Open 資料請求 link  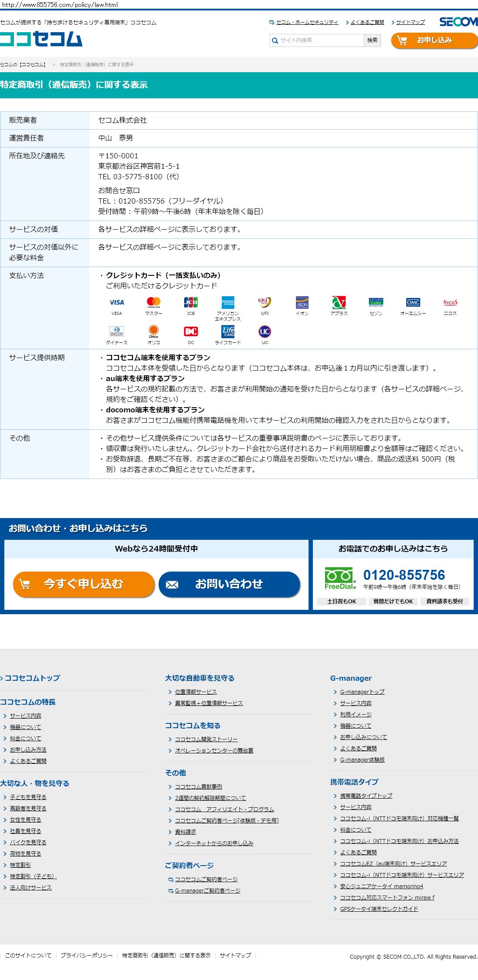pyautogui.click(x=185, y=832)
